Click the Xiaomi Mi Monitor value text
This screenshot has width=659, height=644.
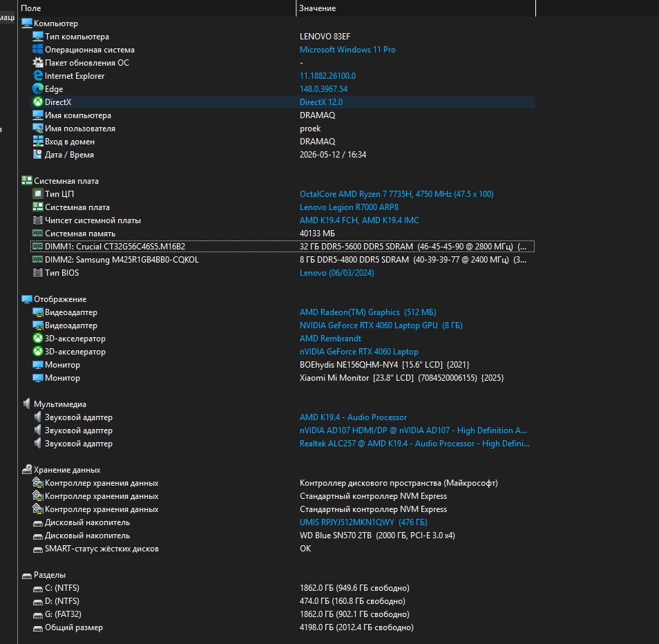[401, 377]
